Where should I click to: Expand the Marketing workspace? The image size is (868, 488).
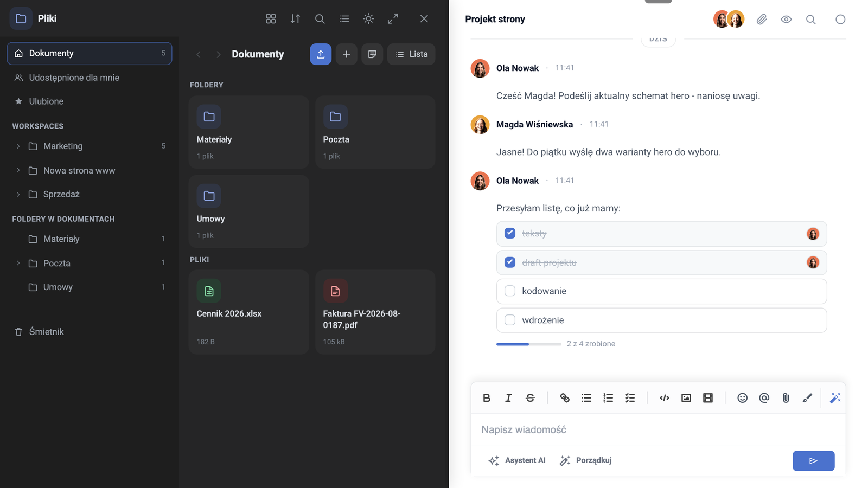point(18,146)
